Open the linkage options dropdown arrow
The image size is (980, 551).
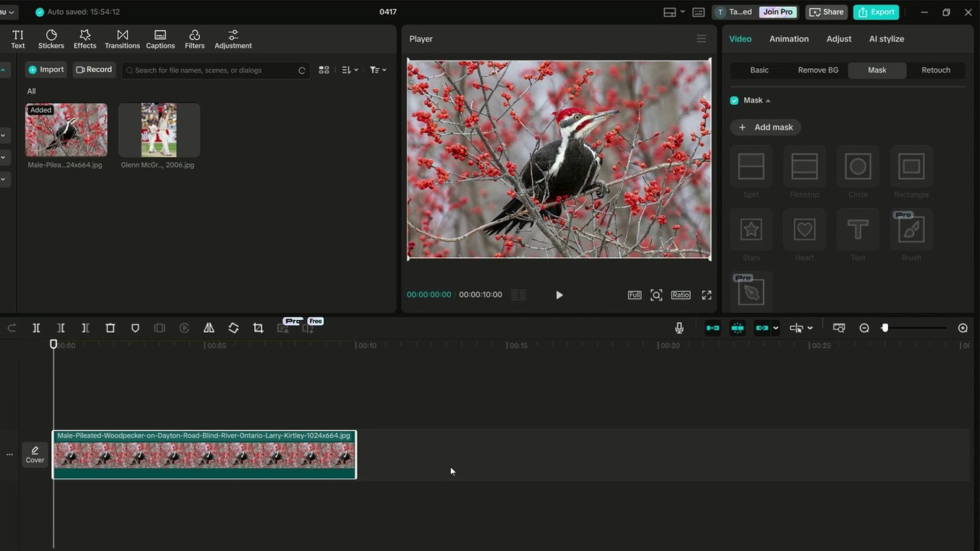[x=776, y=328]
